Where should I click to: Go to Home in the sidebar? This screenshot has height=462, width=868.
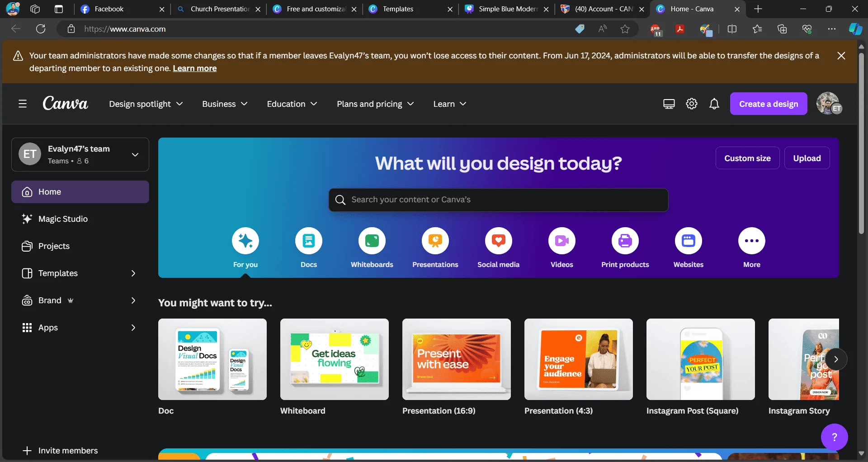[80, 192]
